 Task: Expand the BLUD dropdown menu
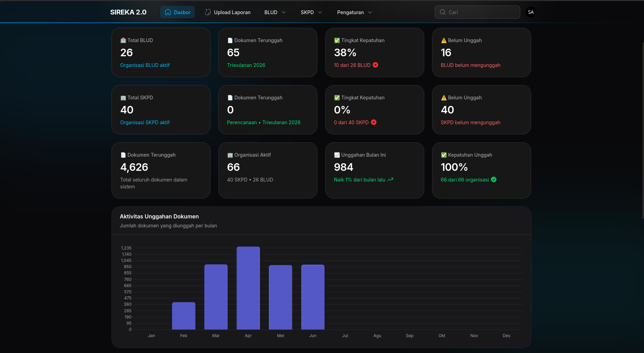(x=275, y=12)
